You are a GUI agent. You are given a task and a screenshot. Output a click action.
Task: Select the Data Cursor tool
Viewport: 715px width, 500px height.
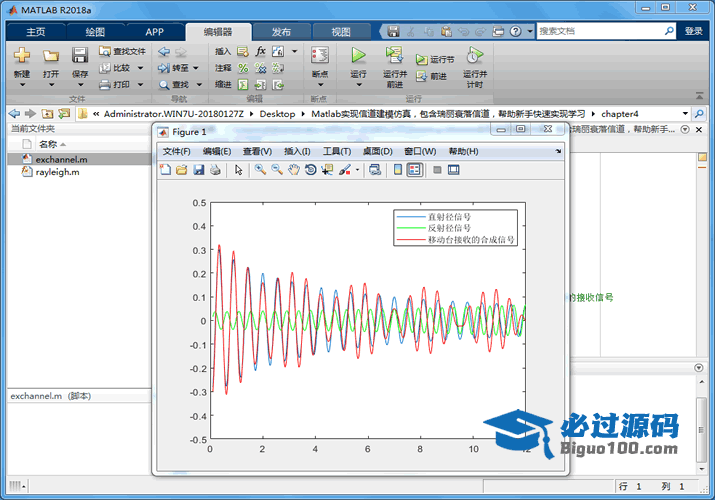coord(328,170)
